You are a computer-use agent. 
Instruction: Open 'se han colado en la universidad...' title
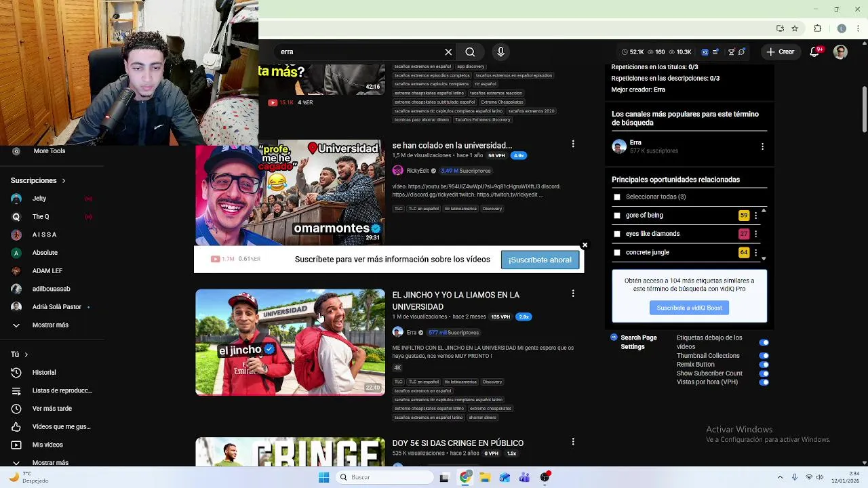pyautogui.click(x=452, y=145)
